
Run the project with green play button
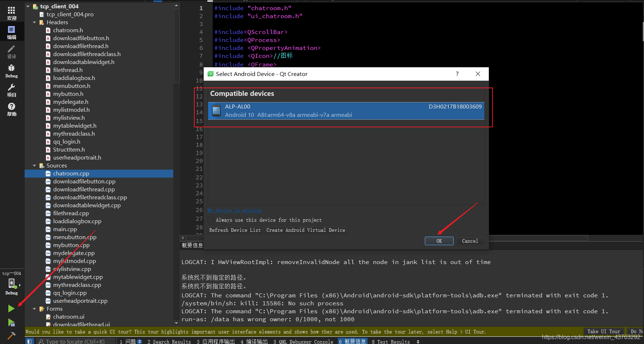tap(11, 309)
